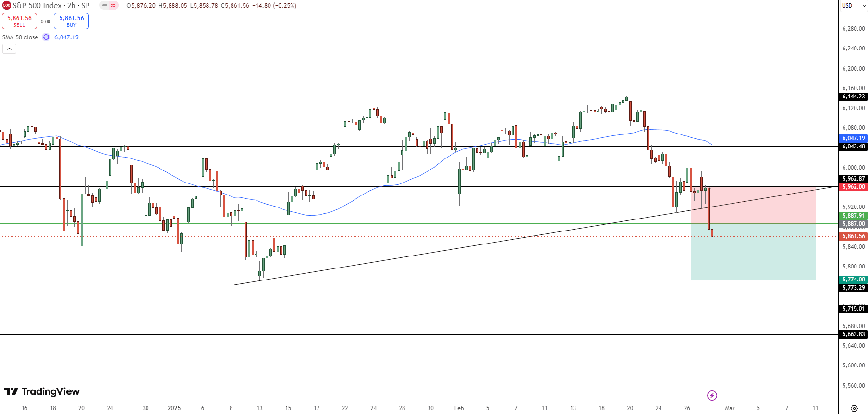The image size is (868, 414).
Task: Click the green 5,774.00 target price label
Action: (x=854, y=280)
